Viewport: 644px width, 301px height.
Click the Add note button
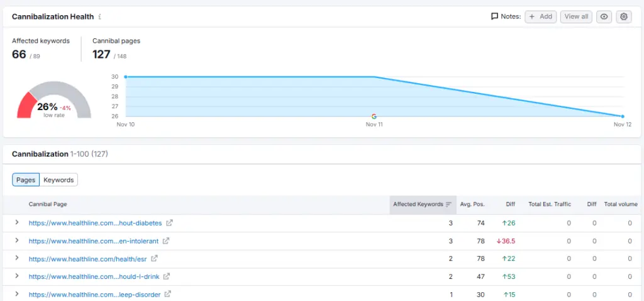point(540,17)
